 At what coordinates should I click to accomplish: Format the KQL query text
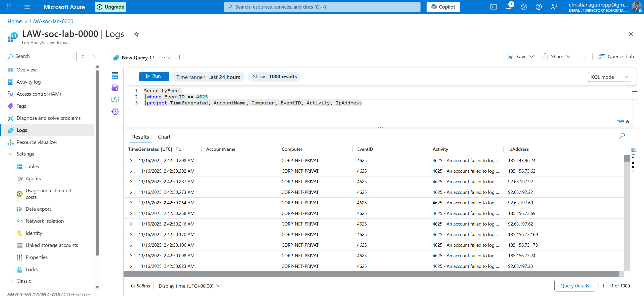(621, 122)
